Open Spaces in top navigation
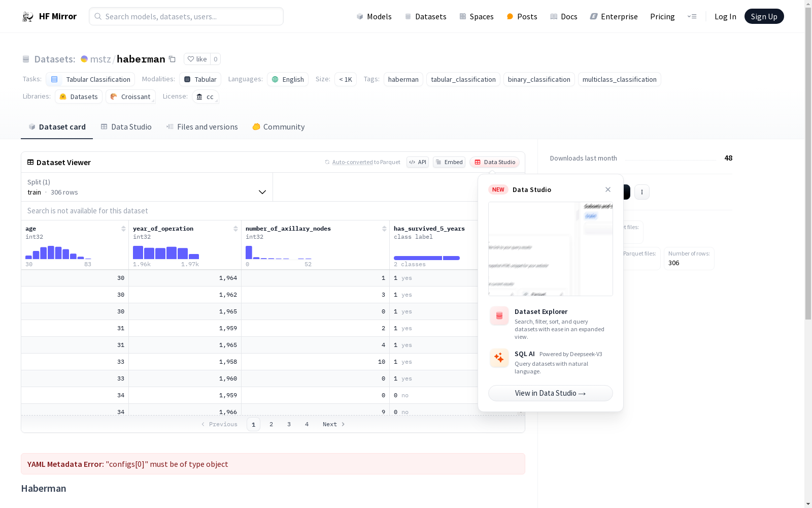This screenshot has width=812, height=508. pos(477,16)
